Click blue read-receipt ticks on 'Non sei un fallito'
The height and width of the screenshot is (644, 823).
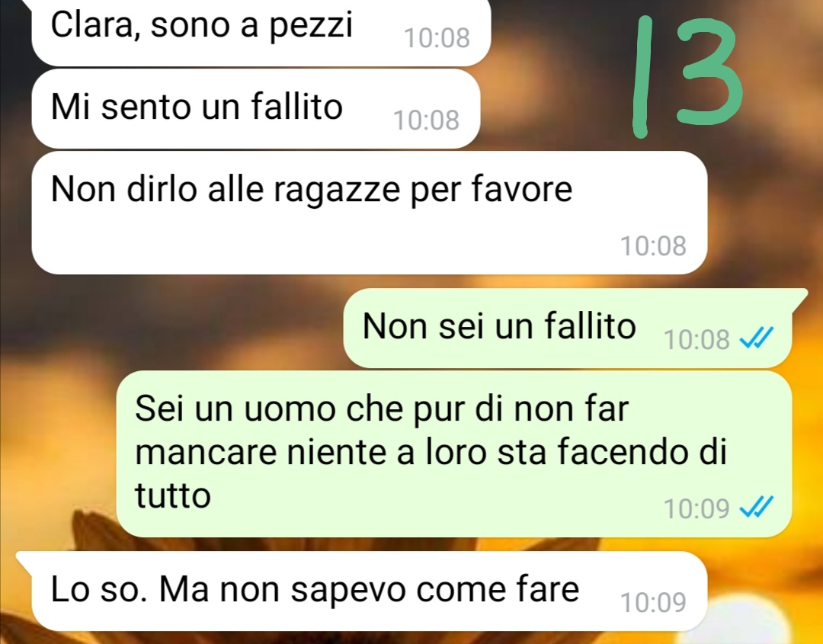757,338
